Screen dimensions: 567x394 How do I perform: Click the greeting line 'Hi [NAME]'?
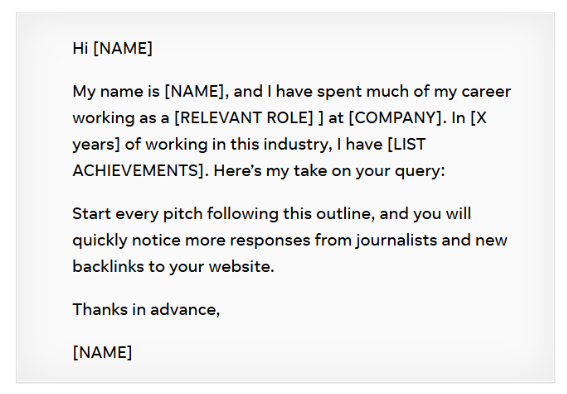112,48
